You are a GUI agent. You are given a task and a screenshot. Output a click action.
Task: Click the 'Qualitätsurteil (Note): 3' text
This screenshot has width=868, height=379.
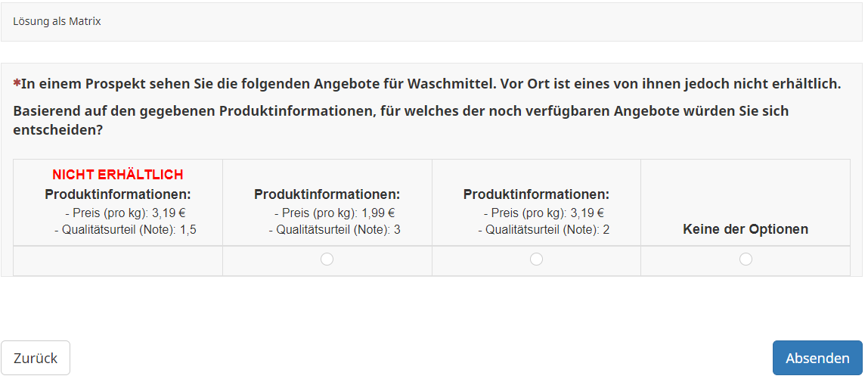(x=334, y=230)
